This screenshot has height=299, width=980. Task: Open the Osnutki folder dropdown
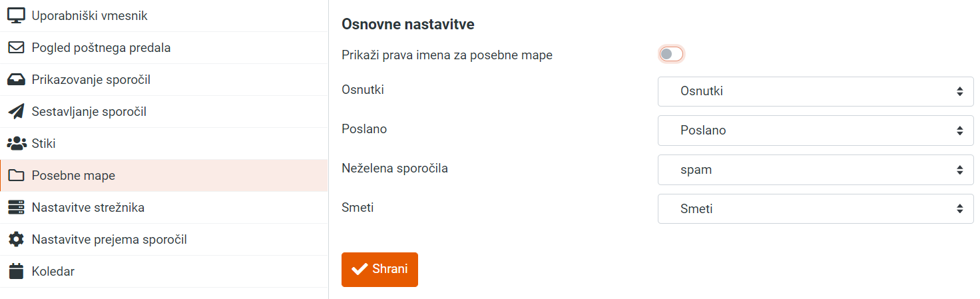pyautogui.click(x=816, y=91)
